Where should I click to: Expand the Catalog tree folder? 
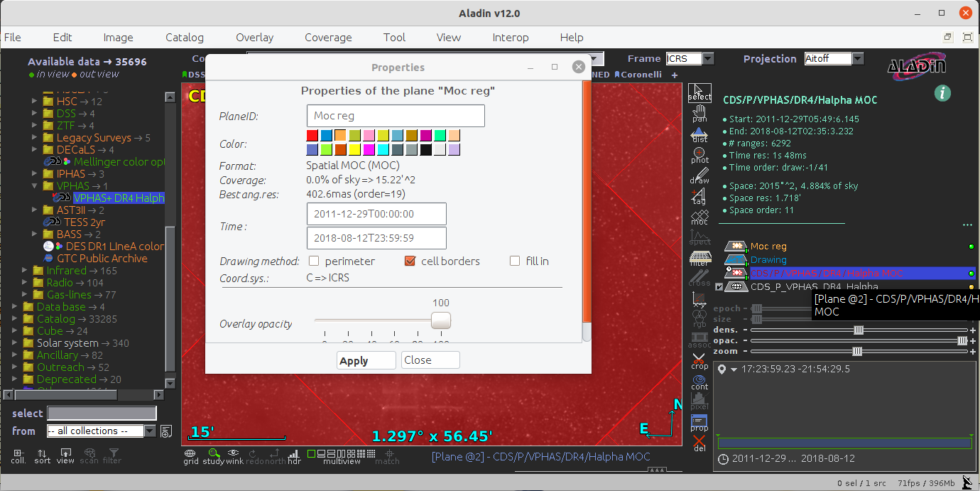15,319
